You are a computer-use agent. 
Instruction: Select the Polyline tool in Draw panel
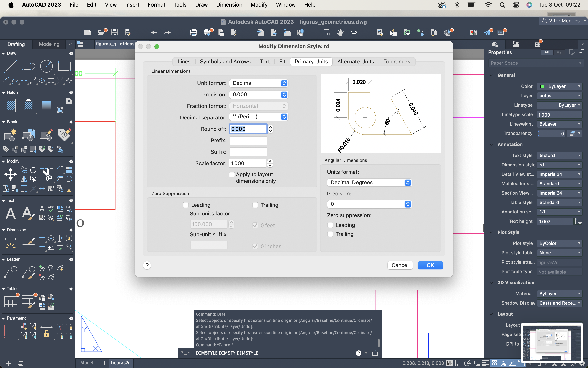[28, 66]
